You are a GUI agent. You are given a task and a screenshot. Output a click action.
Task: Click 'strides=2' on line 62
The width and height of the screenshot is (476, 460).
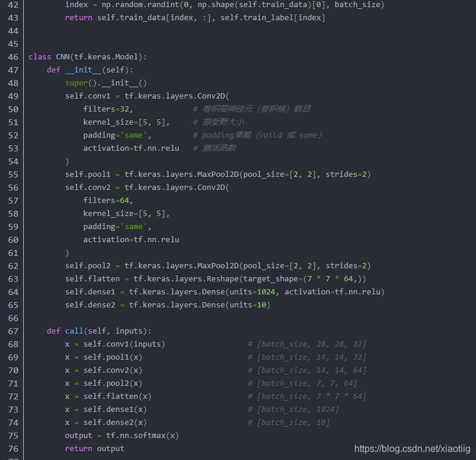click(x=346, y=266)
